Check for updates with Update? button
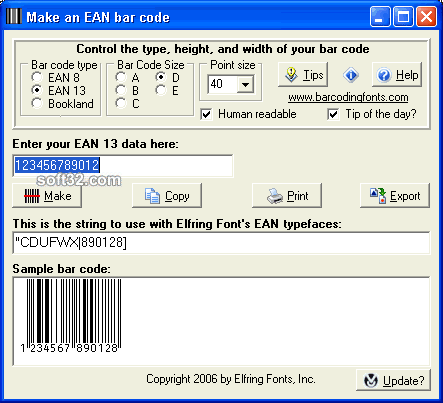The height and width of the screenshot is (403, 443). click(x=394, y=380)
